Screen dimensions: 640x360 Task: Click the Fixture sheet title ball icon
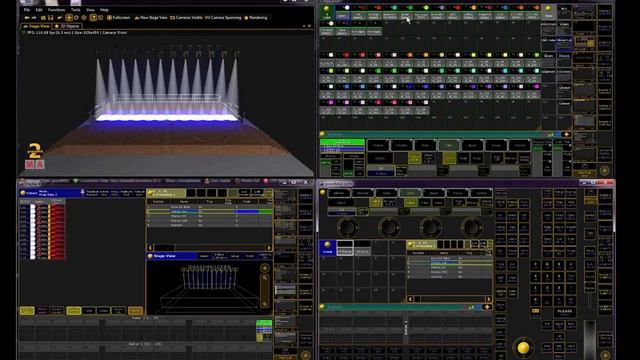tap(23, 193)
